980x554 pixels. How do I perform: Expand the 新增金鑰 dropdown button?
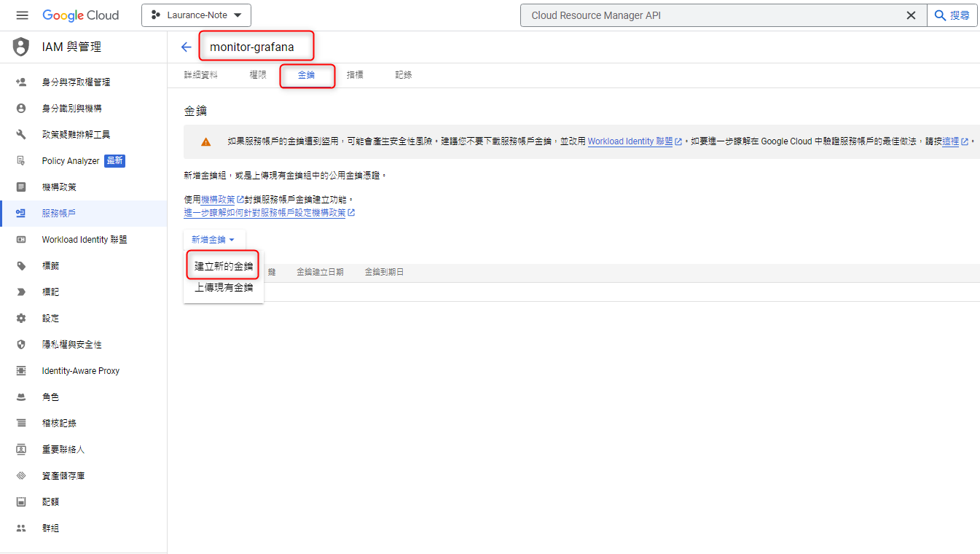(x=213, y=240)
